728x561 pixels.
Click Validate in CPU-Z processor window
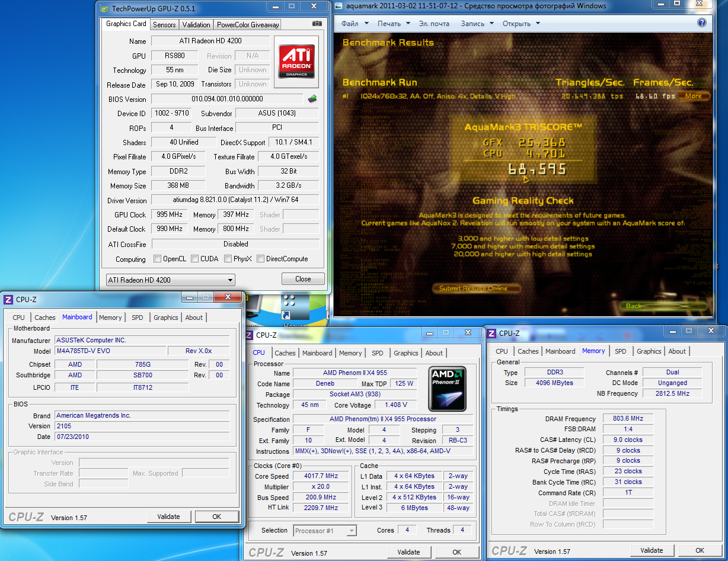point(408,552)
